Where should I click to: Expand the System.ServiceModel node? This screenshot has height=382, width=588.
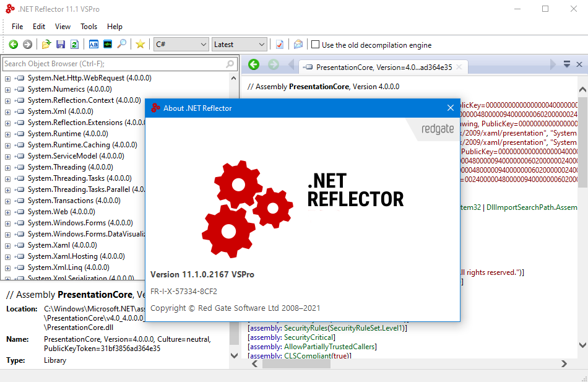click(x=7, y=157)
